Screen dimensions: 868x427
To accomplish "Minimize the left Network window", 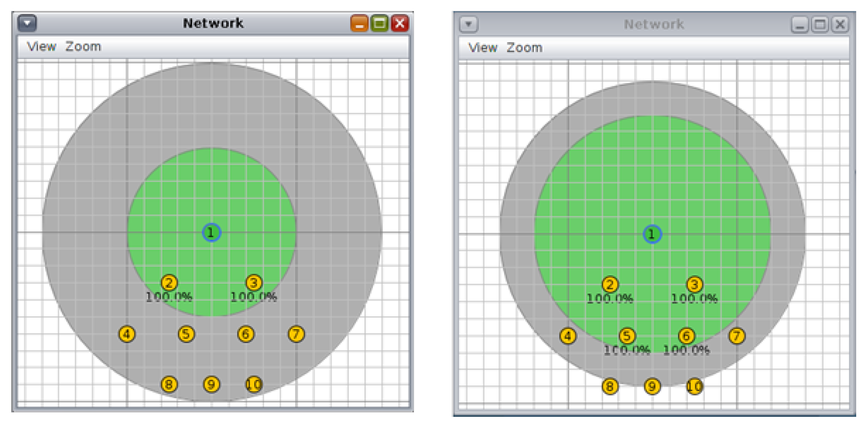I will [x=359, y=23].
